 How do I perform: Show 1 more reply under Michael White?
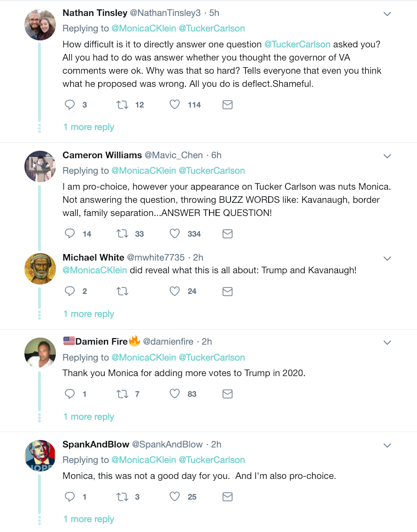coord(89,314)
